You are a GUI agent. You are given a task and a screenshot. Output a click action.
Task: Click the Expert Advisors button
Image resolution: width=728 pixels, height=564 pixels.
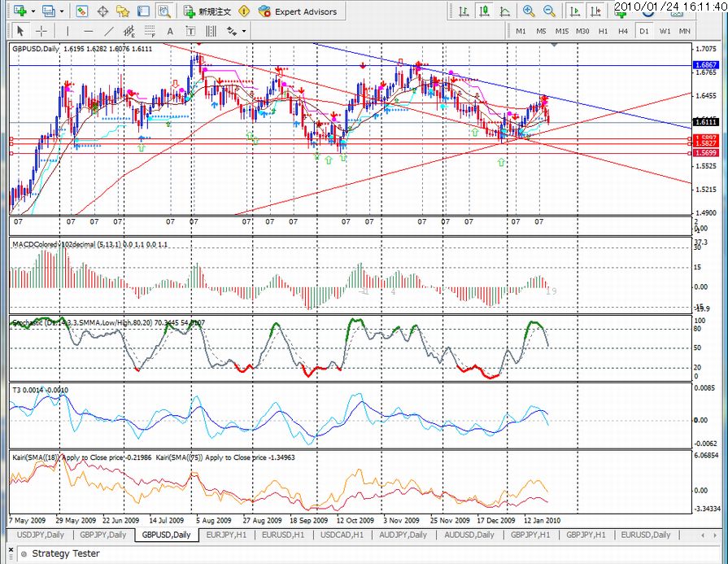click(x=301, y=11)
